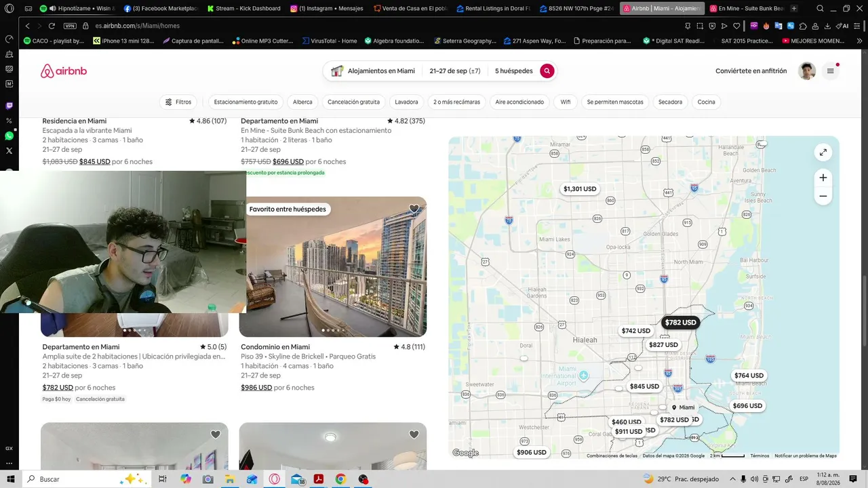This screenshot has height=488, width=868.
Task: Switch to Stream - Kick Dashboard tab
Action: [x=243, y=8]
